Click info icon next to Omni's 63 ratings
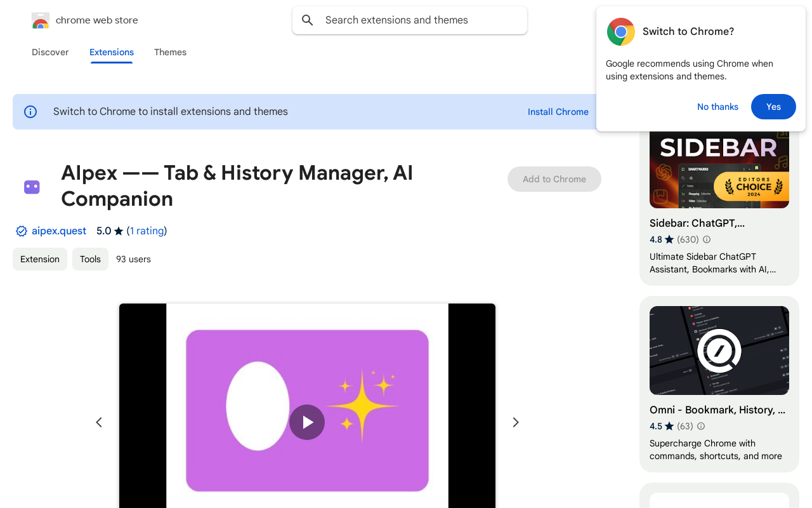The width and height of the screenshot is (812, 508). pos(701,426)
